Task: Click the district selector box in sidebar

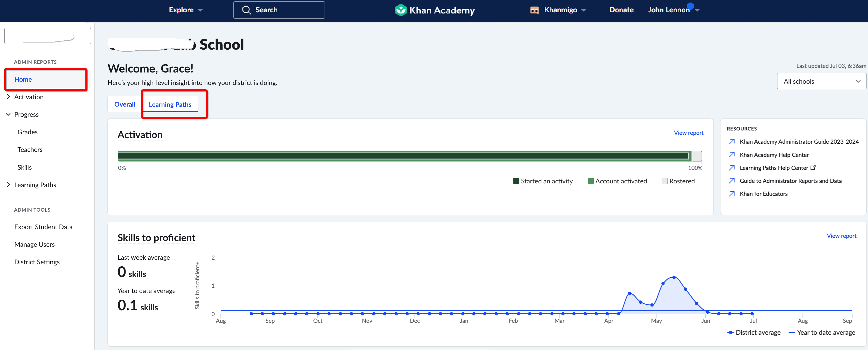Action: pyautogui.click(x=48, y=36)
